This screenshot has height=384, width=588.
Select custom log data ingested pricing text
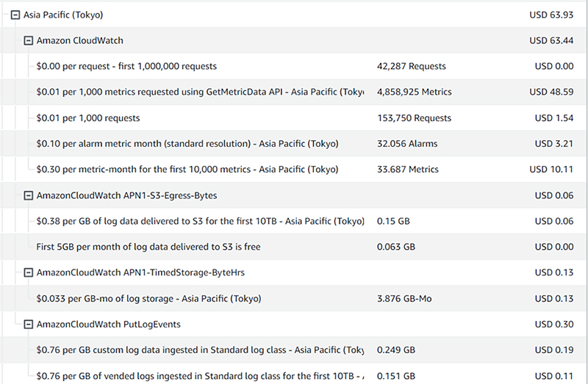(x=200, y=350)
